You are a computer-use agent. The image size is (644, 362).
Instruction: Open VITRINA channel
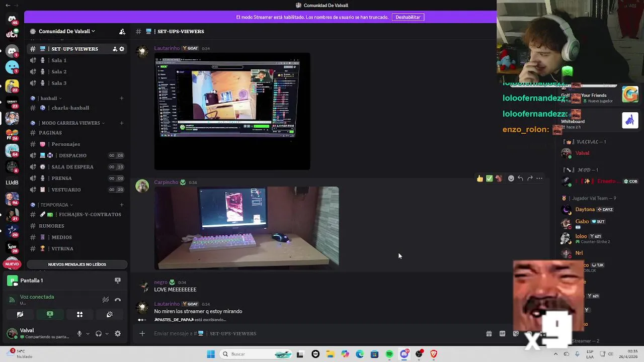point(77,248)
